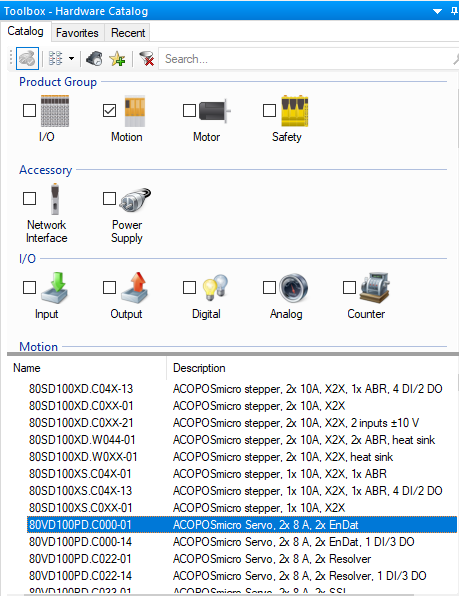Click description with '2 inputs ±10 V'

[x=296, y=423]
